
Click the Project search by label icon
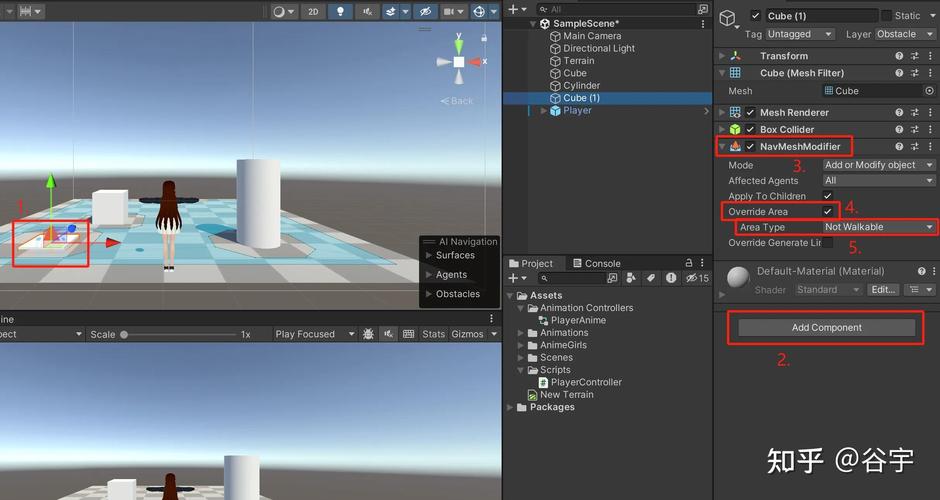click(650, 278)
